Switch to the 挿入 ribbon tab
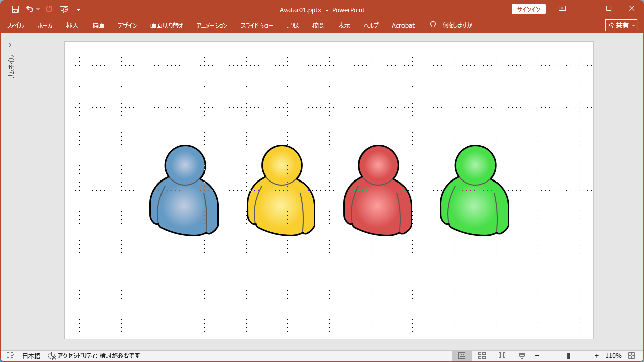This screenshot has height=362, width=644. coord(71,25)
